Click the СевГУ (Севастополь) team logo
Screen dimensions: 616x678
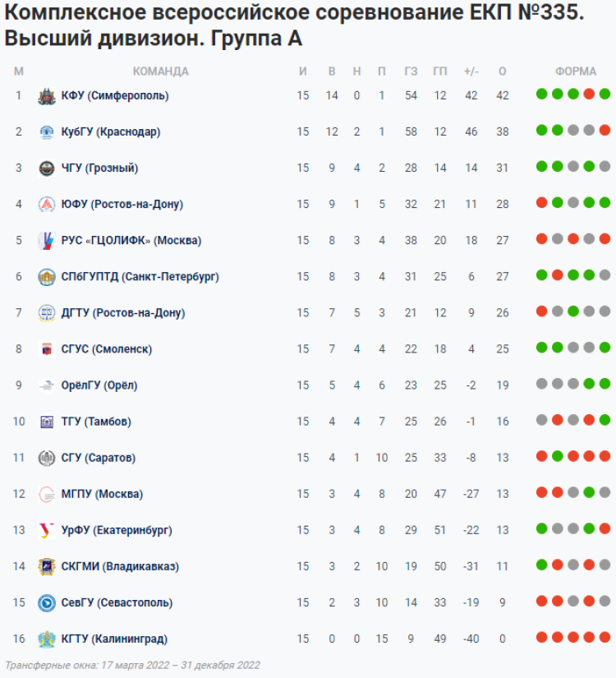point(46,602)
